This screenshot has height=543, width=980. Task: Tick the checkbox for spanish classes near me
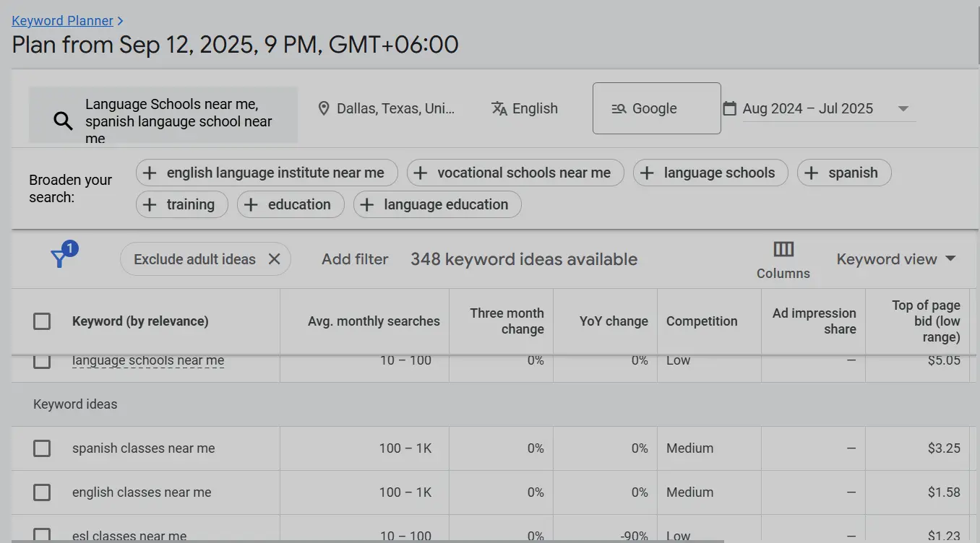click(x=41, y=448)
